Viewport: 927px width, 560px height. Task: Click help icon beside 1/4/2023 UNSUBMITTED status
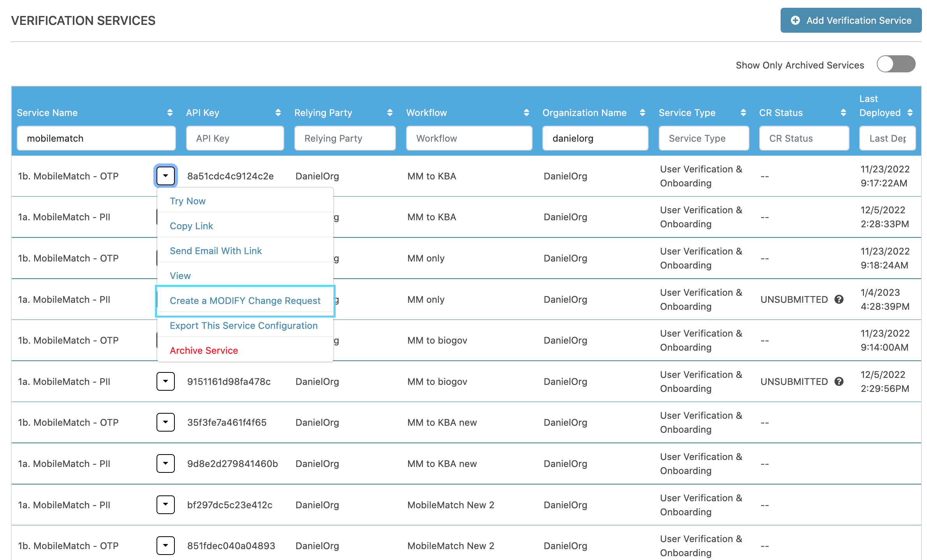[839, 299]
